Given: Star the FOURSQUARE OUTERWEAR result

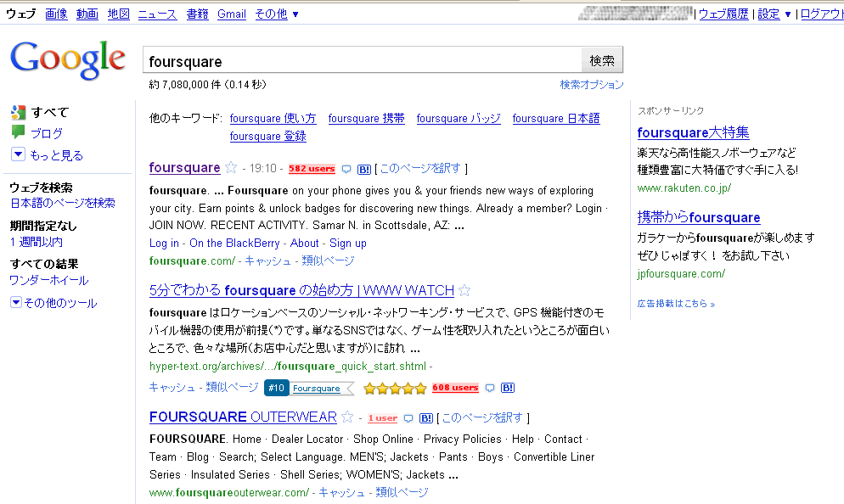Looking at the screenshot, I should (347, 417).
